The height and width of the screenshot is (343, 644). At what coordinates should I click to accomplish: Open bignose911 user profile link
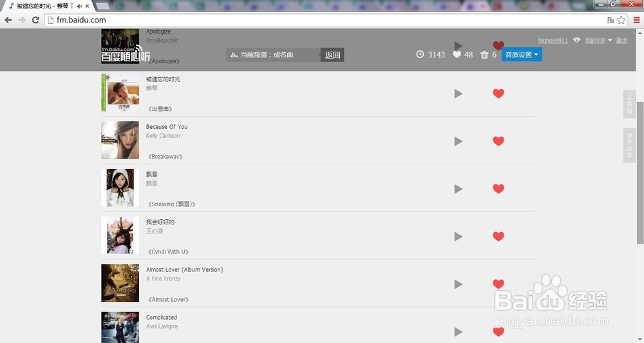point(553,41)
